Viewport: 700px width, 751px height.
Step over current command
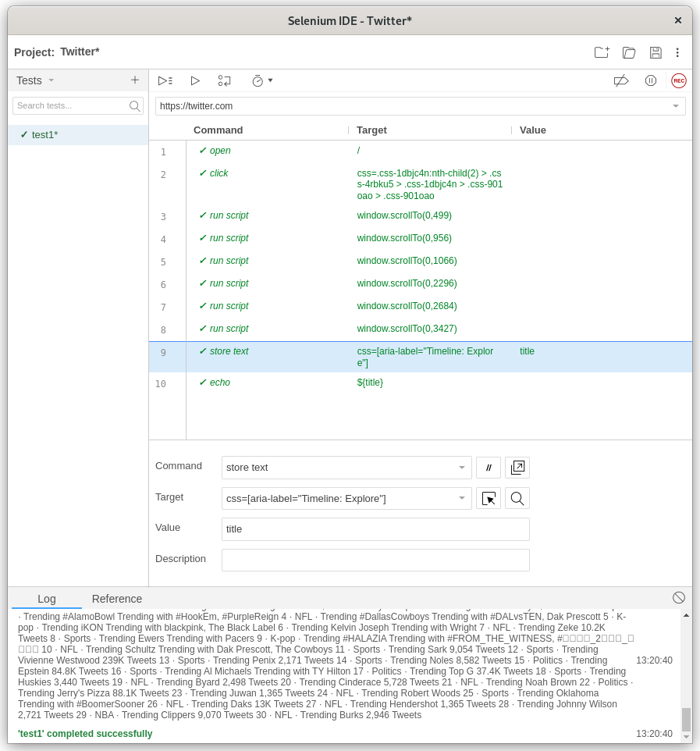[224, 80]
